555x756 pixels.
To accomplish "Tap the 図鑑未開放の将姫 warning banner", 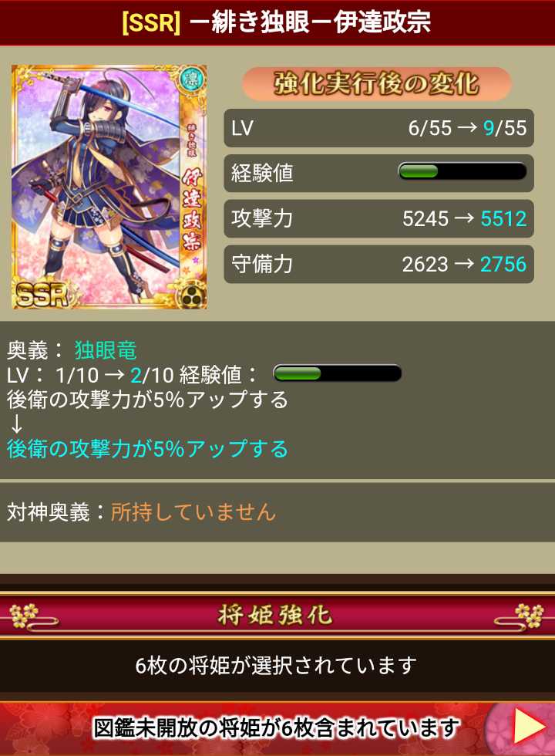I will [277, 727].
